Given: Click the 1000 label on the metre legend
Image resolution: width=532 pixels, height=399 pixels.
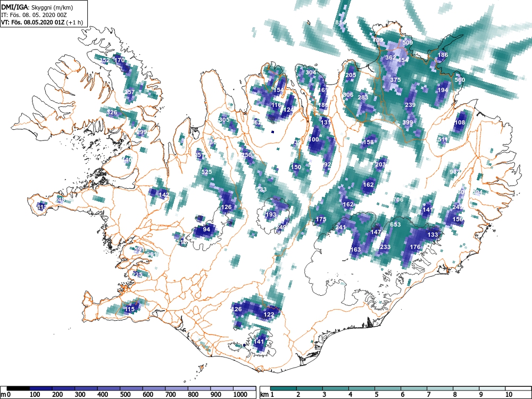Looking at the screenshot, I should 240,395.
